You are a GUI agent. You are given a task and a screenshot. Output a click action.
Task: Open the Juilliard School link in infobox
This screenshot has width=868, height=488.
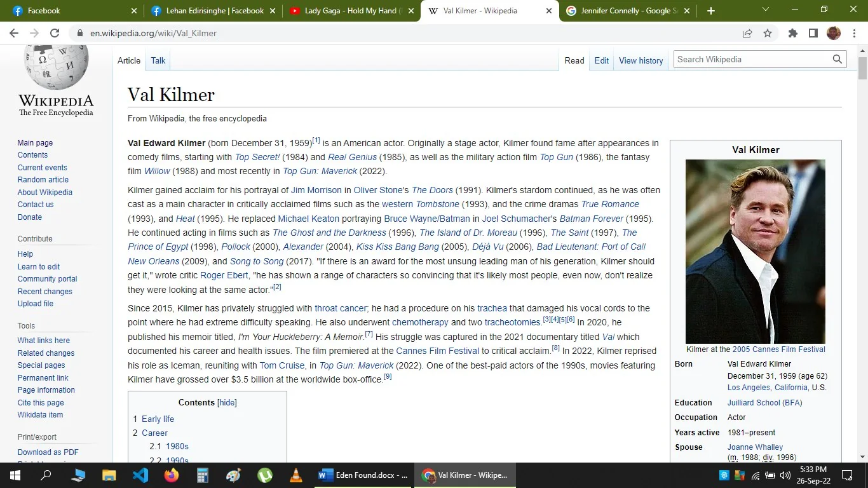[765, 403]
